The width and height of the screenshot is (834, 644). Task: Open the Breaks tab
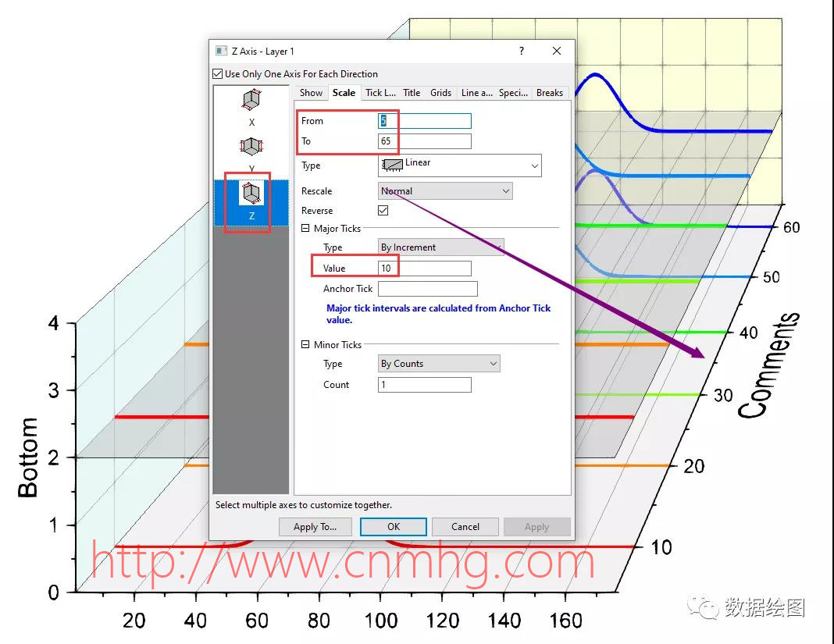550,93
